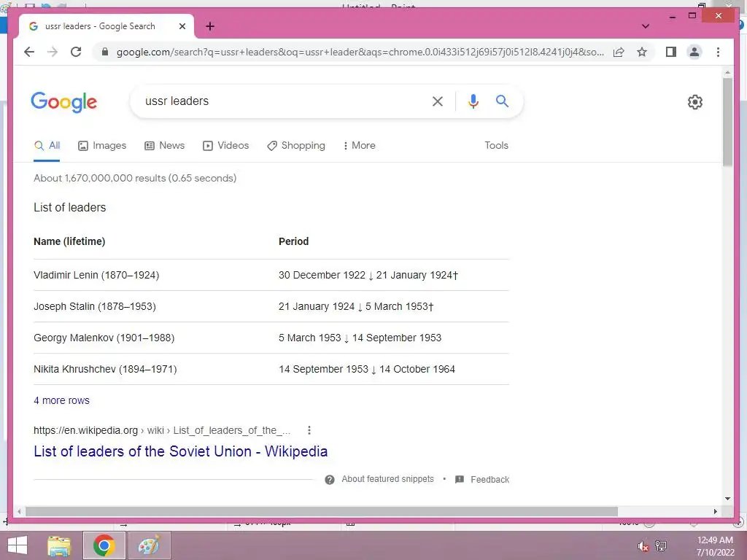The width and height of the screenshot is (747, 560).
Task: Switch to Shopping results
Action: (x=296, y=146)
